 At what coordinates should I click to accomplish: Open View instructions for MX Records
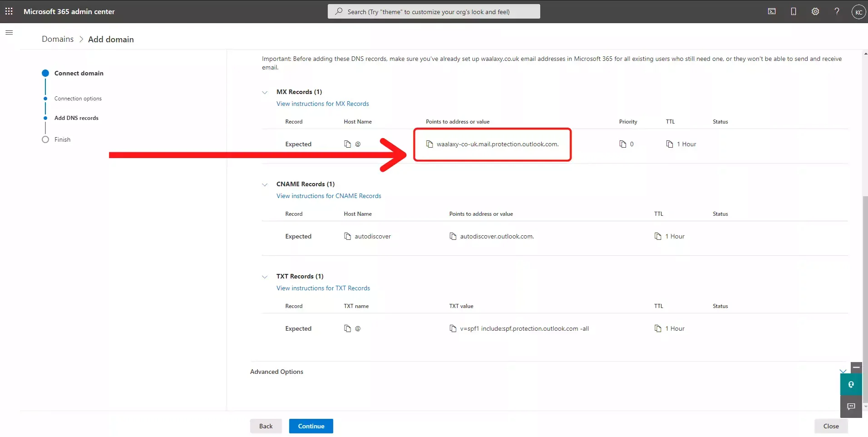(323, 104)
